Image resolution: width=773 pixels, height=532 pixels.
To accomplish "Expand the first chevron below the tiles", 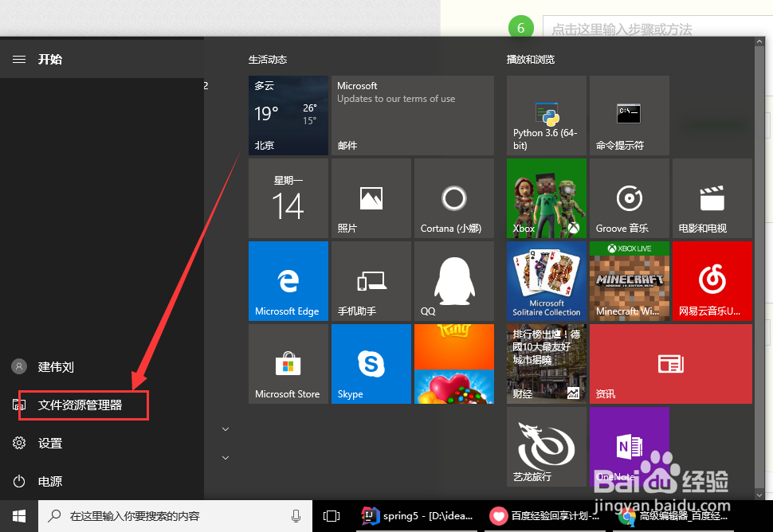I will coord(226,428).
